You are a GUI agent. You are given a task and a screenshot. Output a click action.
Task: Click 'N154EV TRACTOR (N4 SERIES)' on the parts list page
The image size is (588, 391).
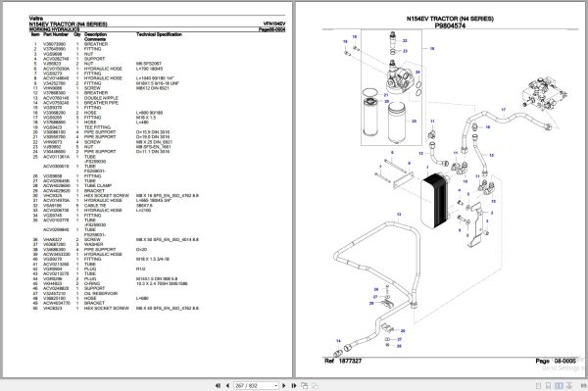(x=69, y=24)
